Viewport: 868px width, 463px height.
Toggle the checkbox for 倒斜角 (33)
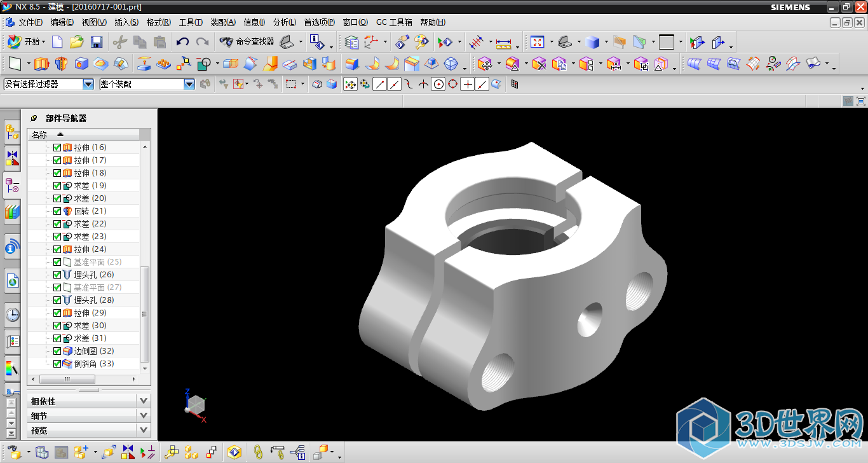(x=57, y=364)
